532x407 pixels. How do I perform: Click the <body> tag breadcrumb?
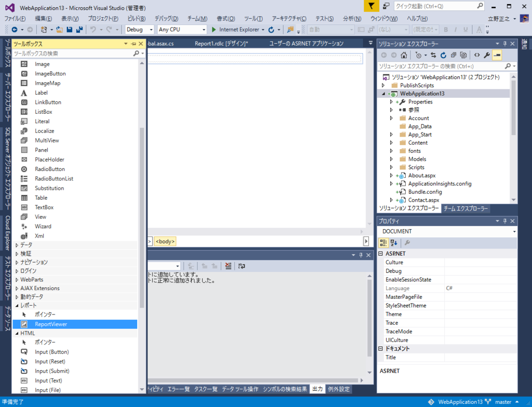click(165, 241)
